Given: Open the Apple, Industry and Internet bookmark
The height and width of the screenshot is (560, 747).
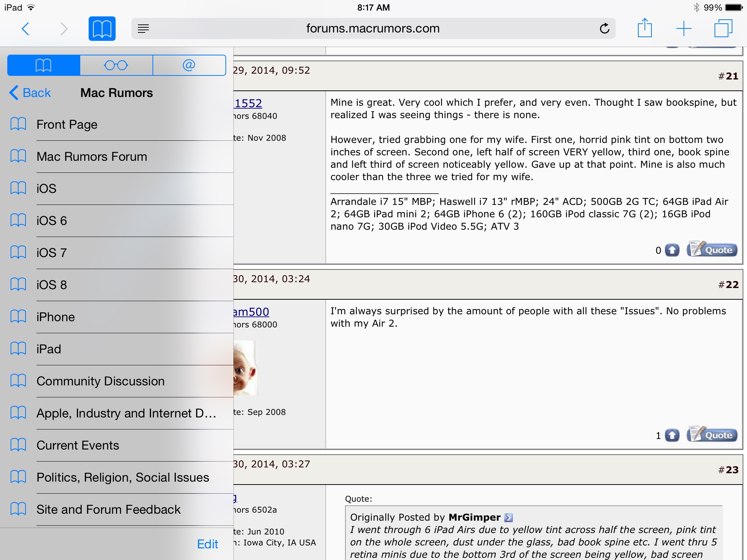Looking at the screenshot, I should click(117, 413).
